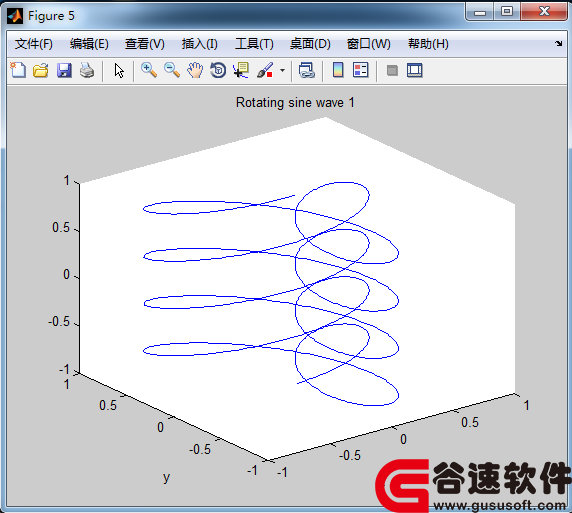The width and height of the screenshot is (572, 513).
Task: Click the New Figure toolbar icon
Action: click(18, 70)
